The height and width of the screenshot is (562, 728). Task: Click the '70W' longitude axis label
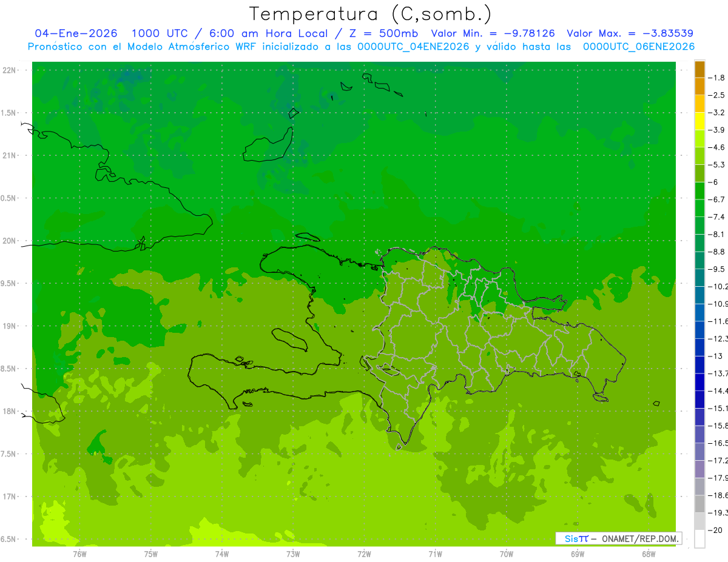(x=506, y=554)
